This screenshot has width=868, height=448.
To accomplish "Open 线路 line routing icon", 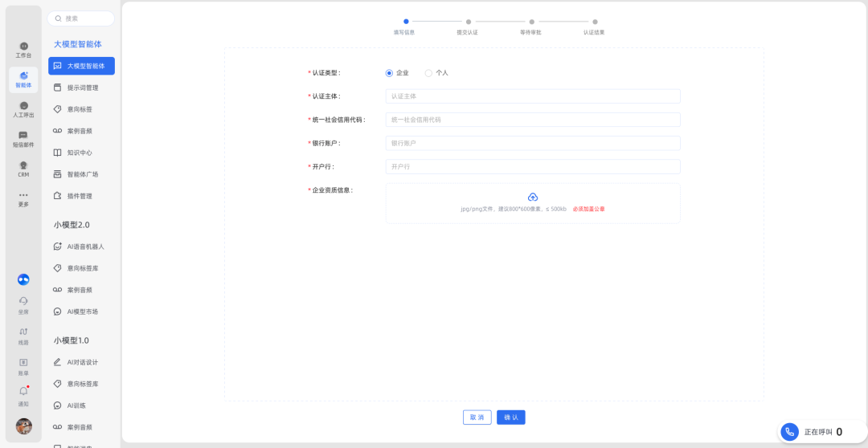I will pyautogui.click(x=23, y=332).
